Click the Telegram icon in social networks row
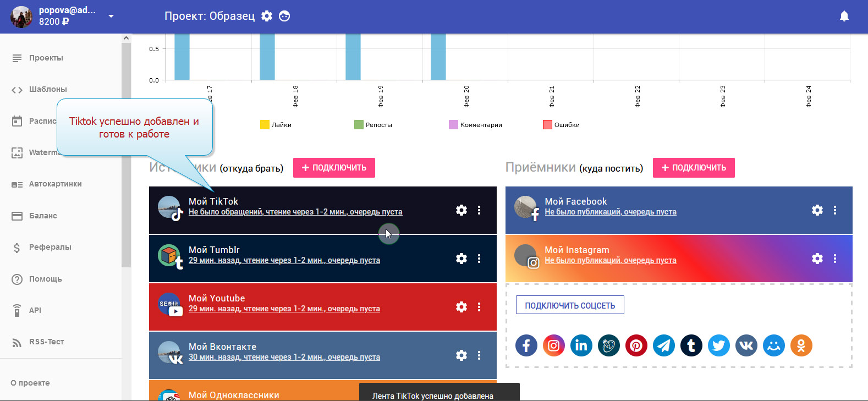The image size is (868, 401). 663,345
